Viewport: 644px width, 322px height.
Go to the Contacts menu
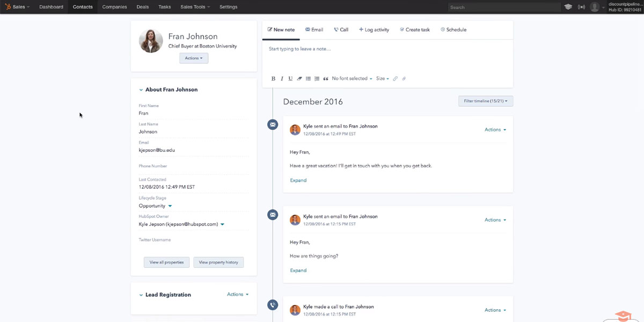tap(83, 7)
